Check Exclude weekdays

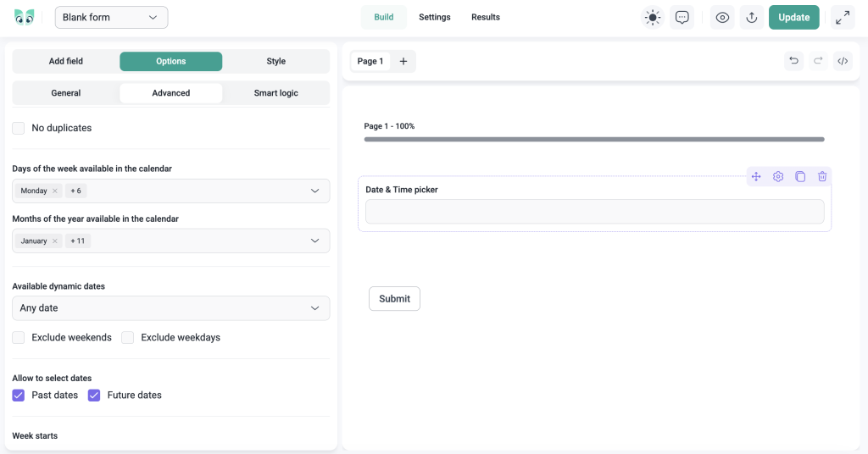coord(127,338)
